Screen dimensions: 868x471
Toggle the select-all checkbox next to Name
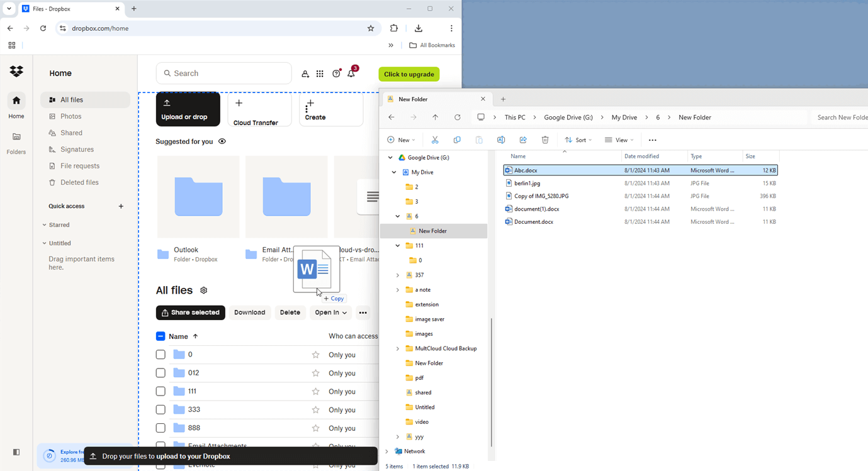(161, 336)
